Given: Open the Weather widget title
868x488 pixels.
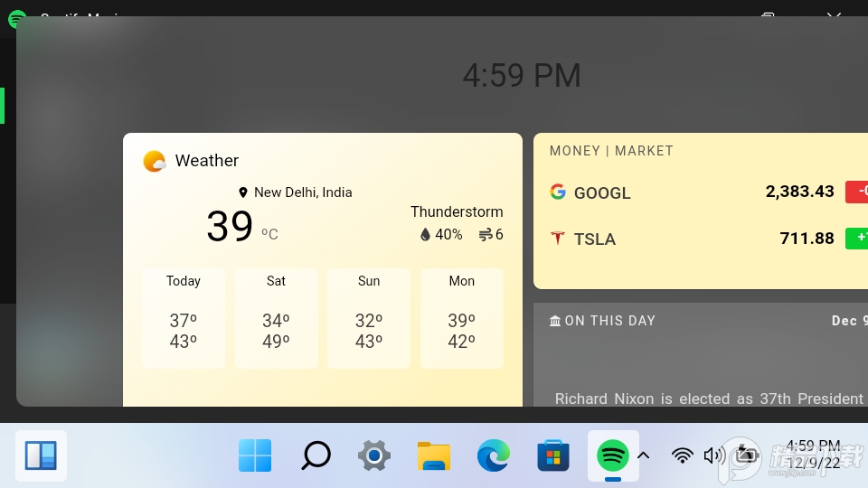Looking at the screenshot, I should click(207, 161).
